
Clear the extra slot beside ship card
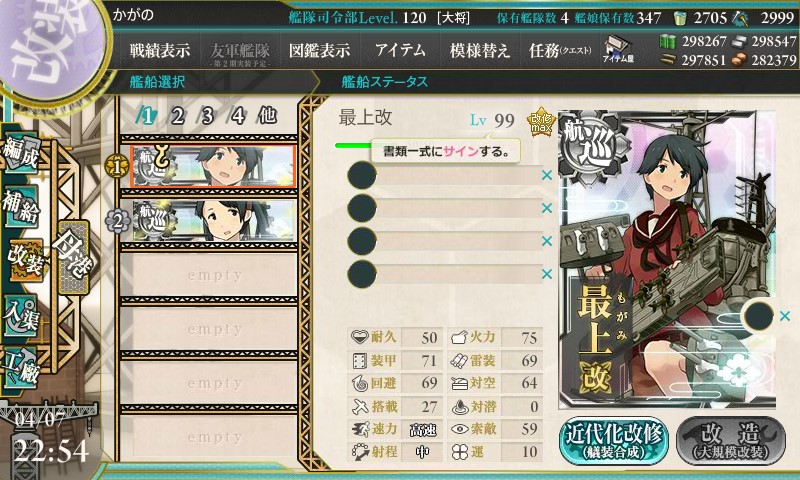pyautogui.click(x=785, y=316)
